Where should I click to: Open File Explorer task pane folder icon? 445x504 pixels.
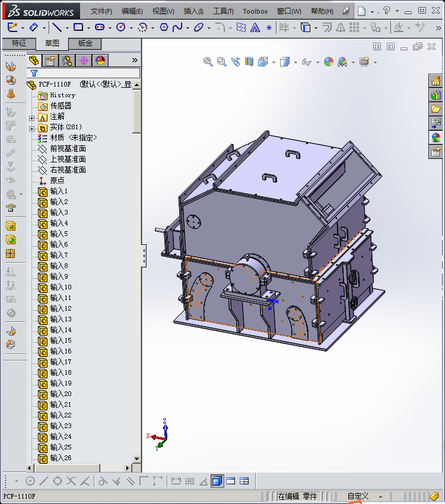click(436, 109)
